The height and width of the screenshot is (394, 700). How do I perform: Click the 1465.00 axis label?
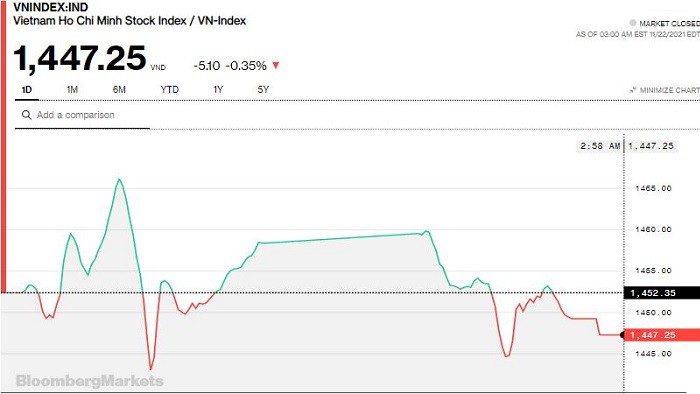[654, 188]
